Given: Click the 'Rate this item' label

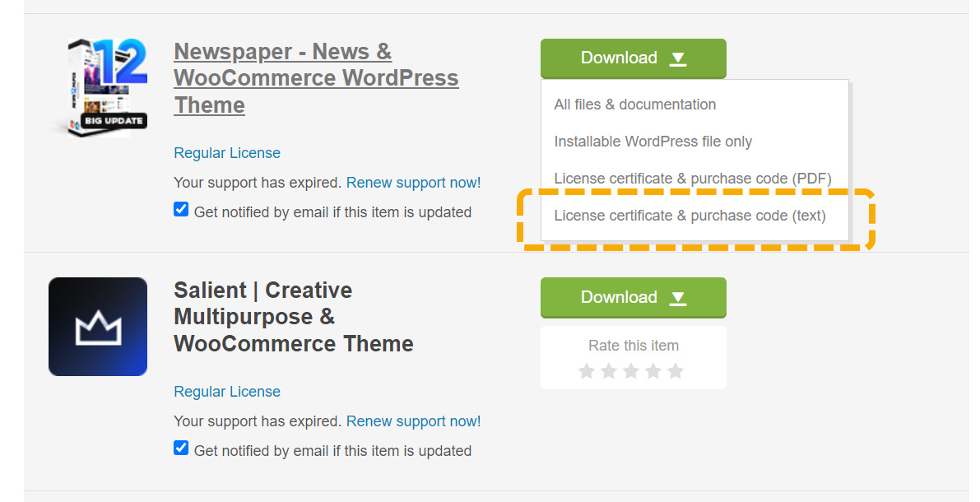Looking at the screenshot, I should [x=633, y=346].
